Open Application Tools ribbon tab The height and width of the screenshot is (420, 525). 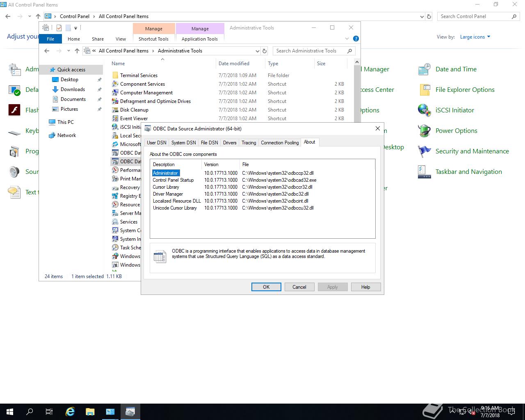pyautogui.click(x=200, y=39)
